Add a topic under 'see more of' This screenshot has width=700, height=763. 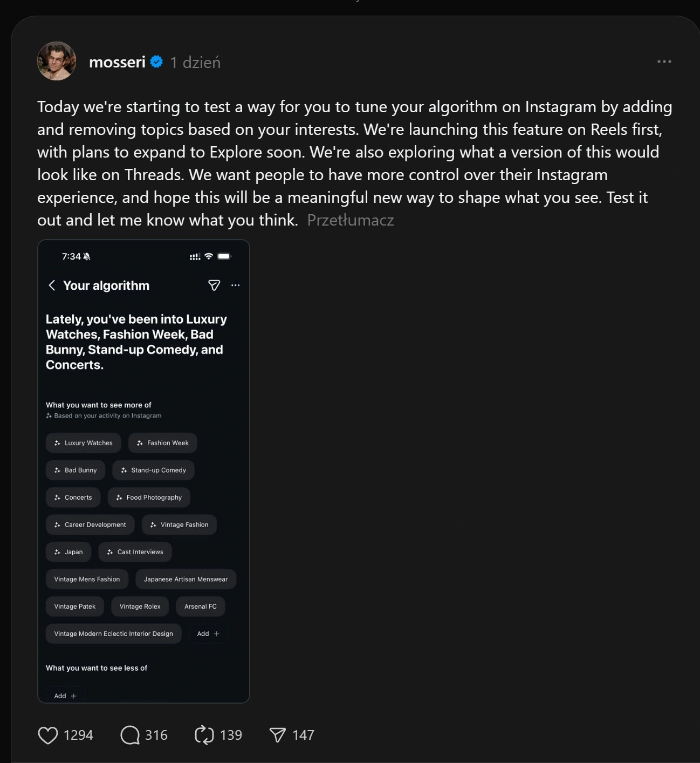click(208, 634)
